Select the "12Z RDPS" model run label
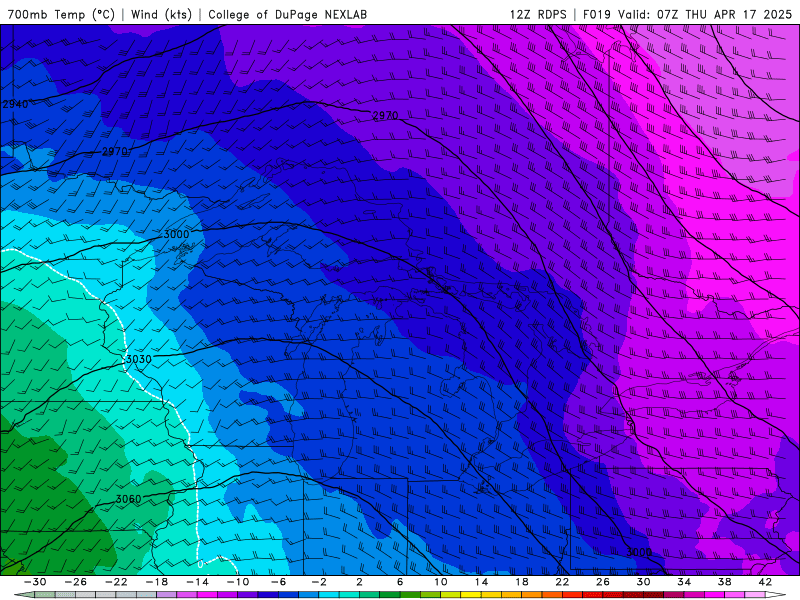The height and width of the screenshot is (600, 800). [538, 14]
